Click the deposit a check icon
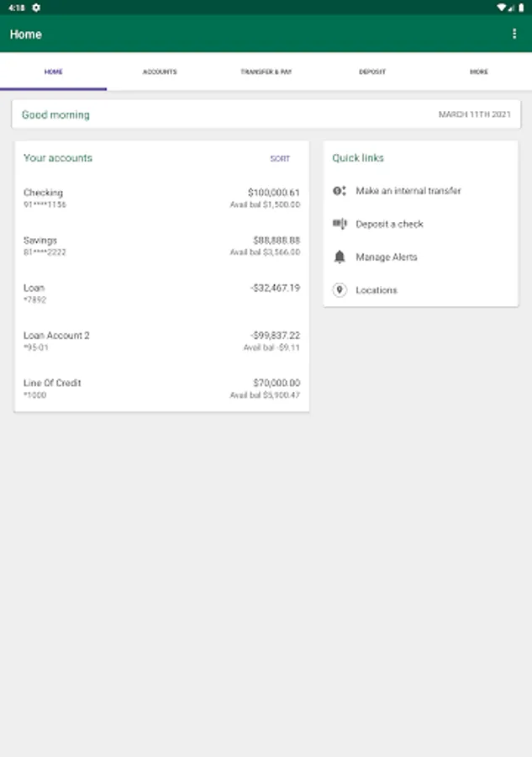Screen dimensions: 532x757 [x=340, y=224]
